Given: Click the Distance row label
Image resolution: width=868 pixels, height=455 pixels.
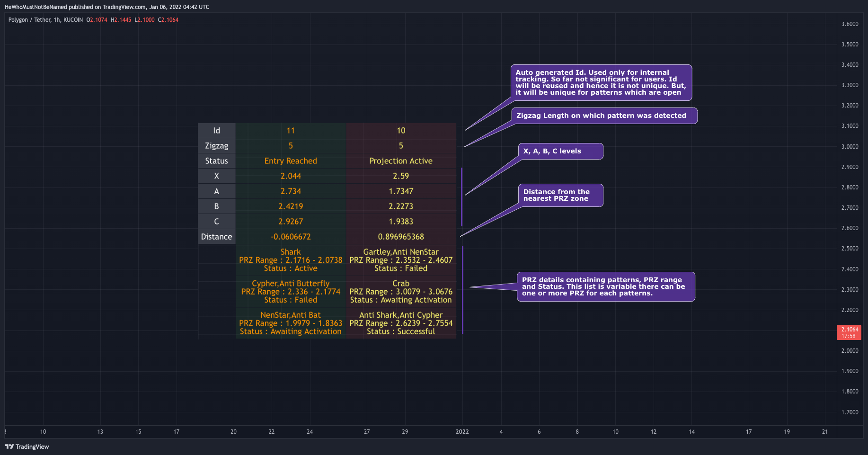Looking at the screenshot, I should 216,237.
